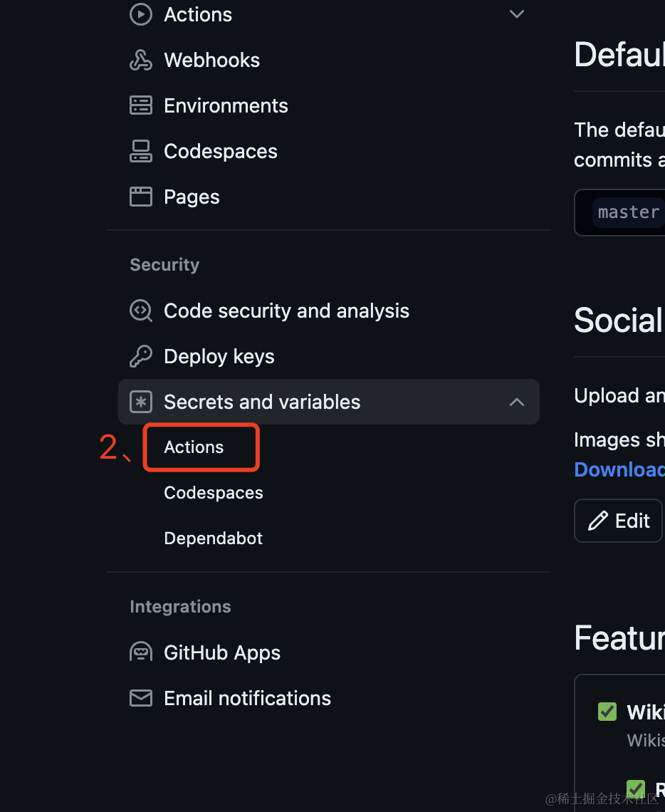Click the Secrets and variables asterisk icon
The image size is (665, 812).
coord(141,402)
